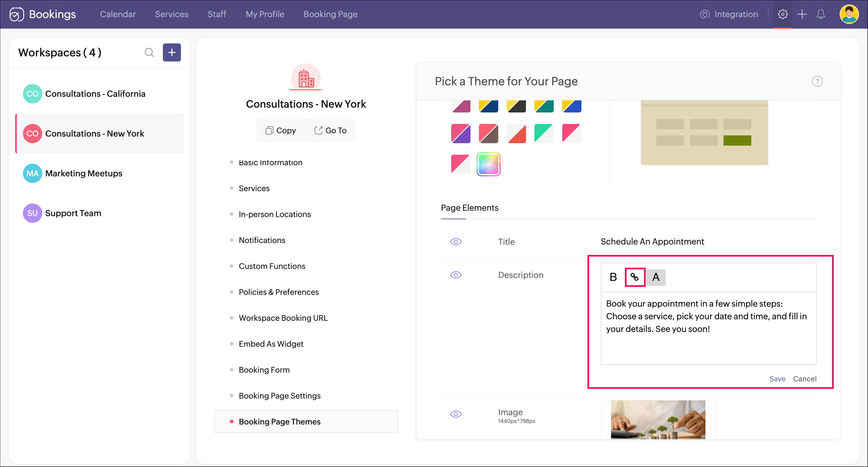The height and width of the screenshot is (467, 868).
Task: Click the search workspaces magnifier icon
Action: (x=149, y=52)
